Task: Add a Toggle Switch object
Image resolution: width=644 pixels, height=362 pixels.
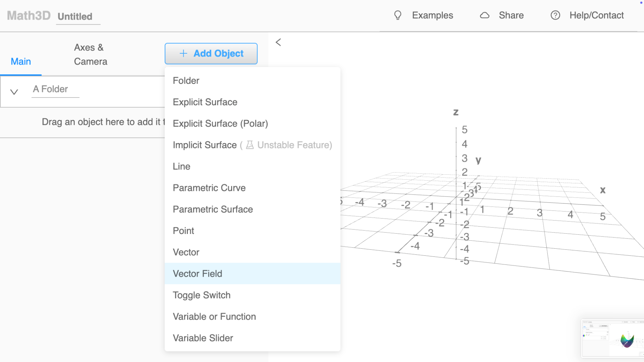Action: [202, 295]
